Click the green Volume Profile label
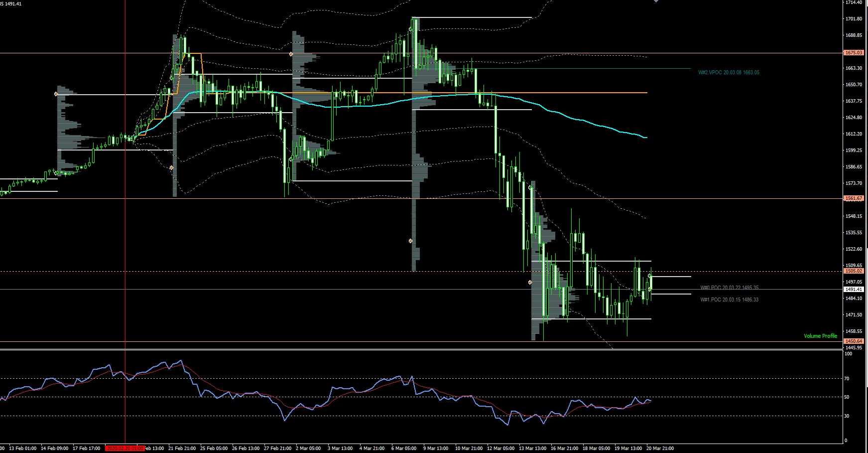The image size is (868, 453). pyautogui.click(x=820, y=336)
